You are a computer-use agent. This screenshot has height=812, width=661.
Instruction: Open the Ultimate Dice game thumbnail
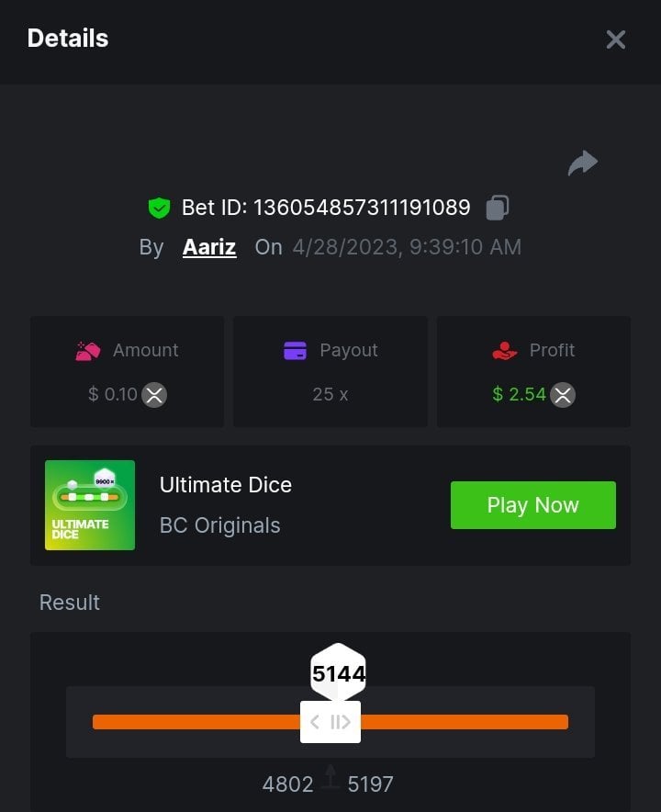click(x=90, y=505)
